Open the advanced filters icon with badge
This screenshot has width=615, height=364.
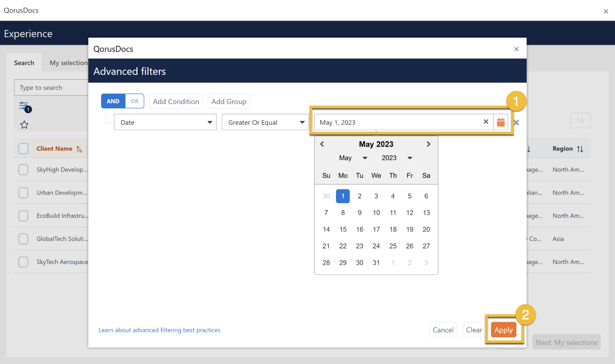coord(25,107)
